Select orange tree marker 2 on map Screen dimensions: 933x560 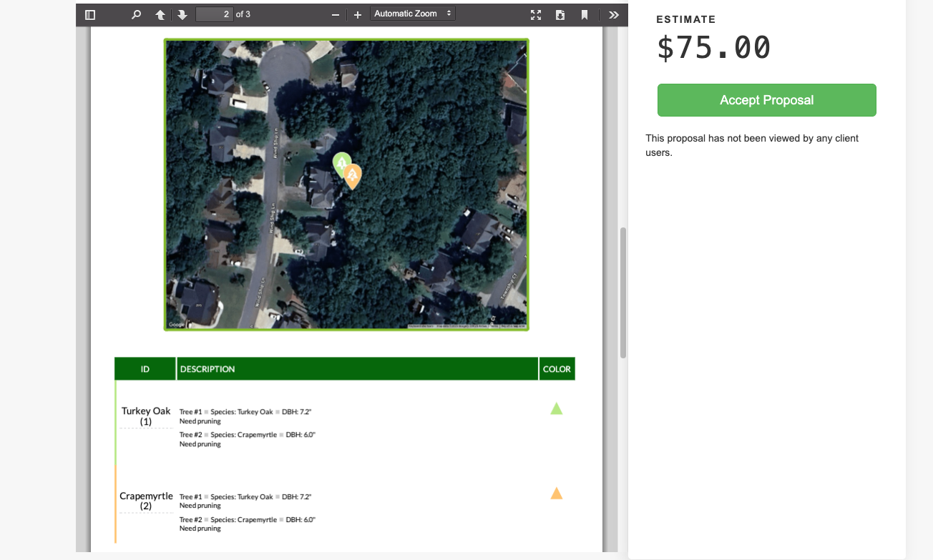(x=352, y=175)
